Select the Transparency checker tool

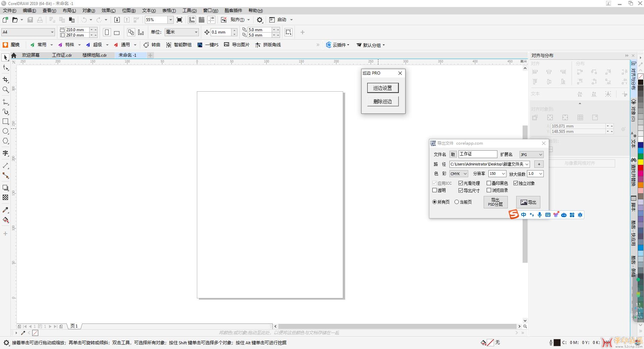[x=5, y=197]
